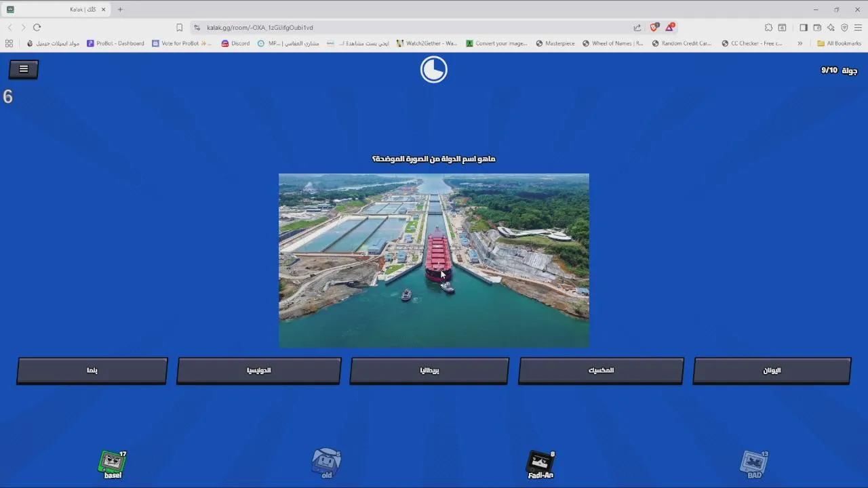
Task: Open the Convert your image bookmark
Action: coord(496,43)
